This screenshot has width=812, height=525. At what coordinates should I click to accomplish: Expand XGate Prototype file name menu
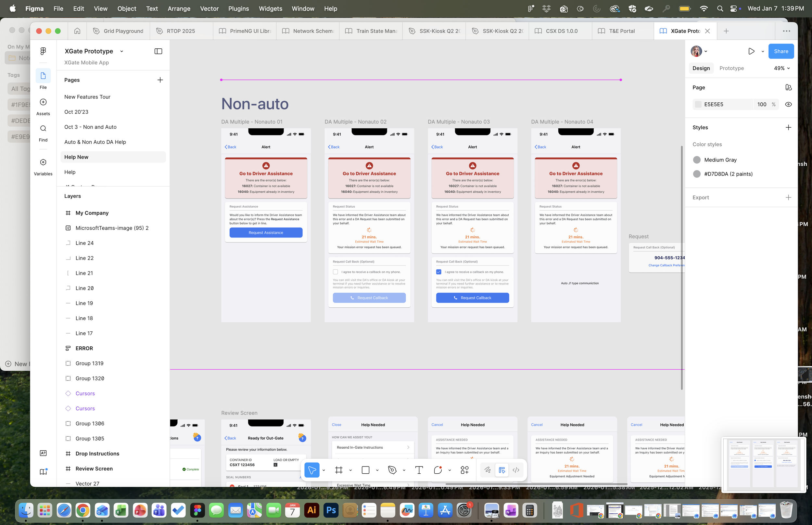[x=122, y=51]
